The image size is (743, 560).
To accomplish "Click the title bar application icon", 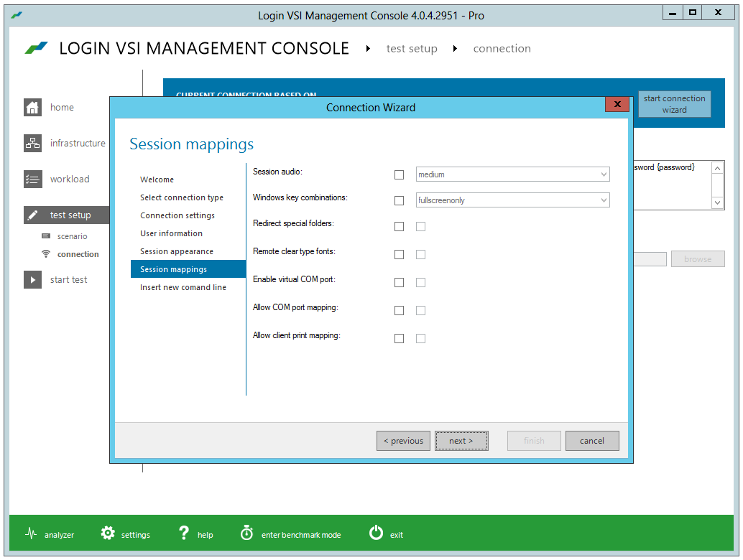I will 17,15.
